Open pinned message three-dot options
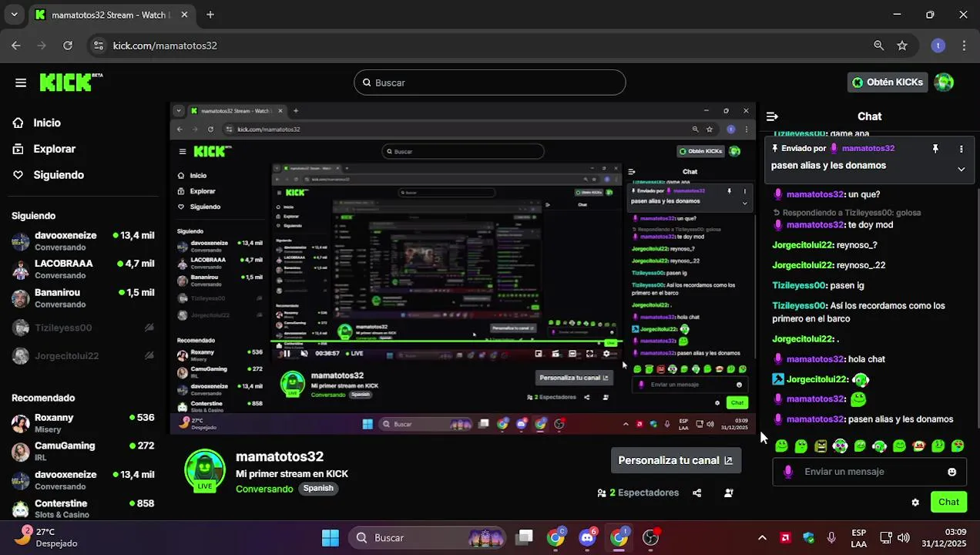 tap(961, 149)
